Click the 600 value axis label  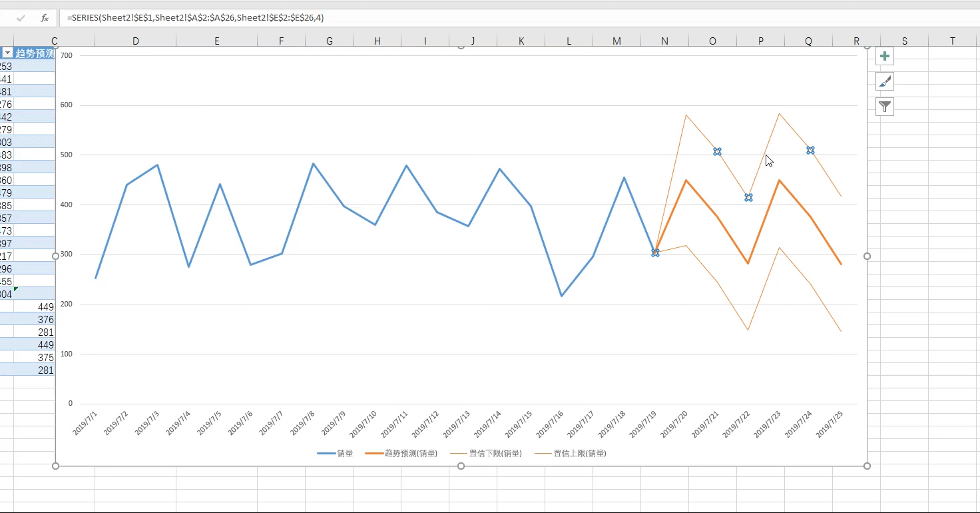(66, 105)
